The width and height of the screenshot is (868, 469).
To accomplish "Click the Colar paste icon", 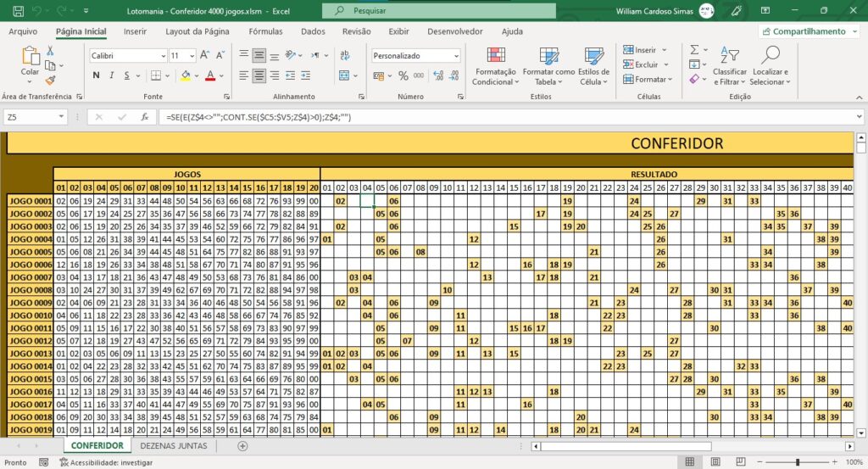I will coord(30,55).
